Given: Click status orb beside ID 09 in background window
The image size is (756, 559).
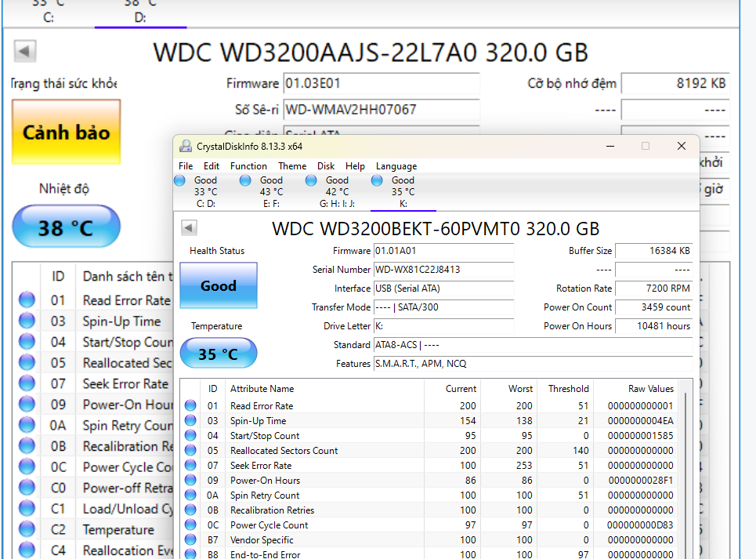Looking at the screenshot, I should (x=27, y=404).
